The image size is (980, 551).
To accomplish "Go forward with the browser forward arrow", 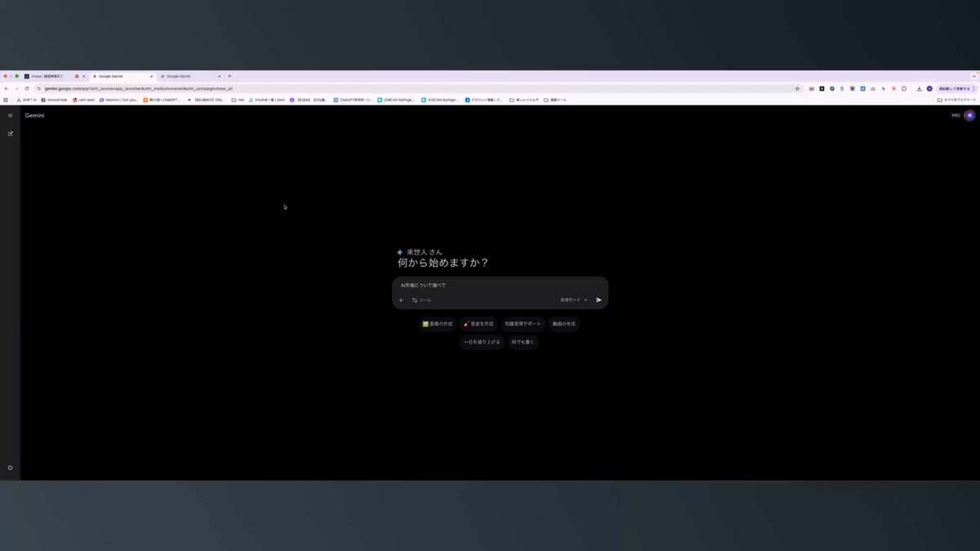I will point(16,88).
